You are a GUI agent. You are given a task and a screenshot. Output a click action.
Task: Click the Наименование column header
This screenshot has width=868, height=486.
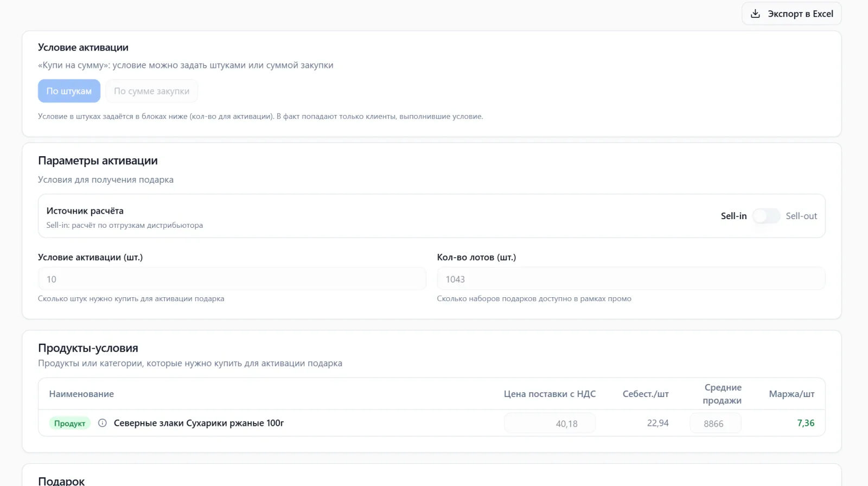(81, 394)
